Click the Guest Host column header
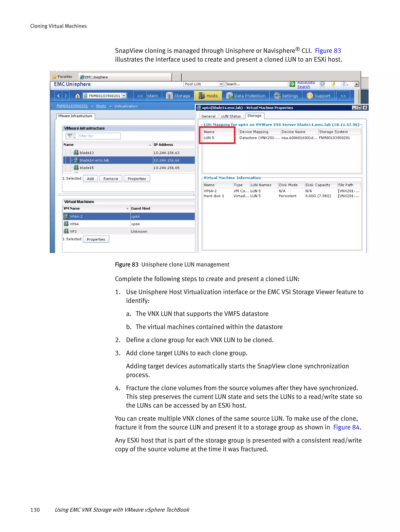 point(162,208)
